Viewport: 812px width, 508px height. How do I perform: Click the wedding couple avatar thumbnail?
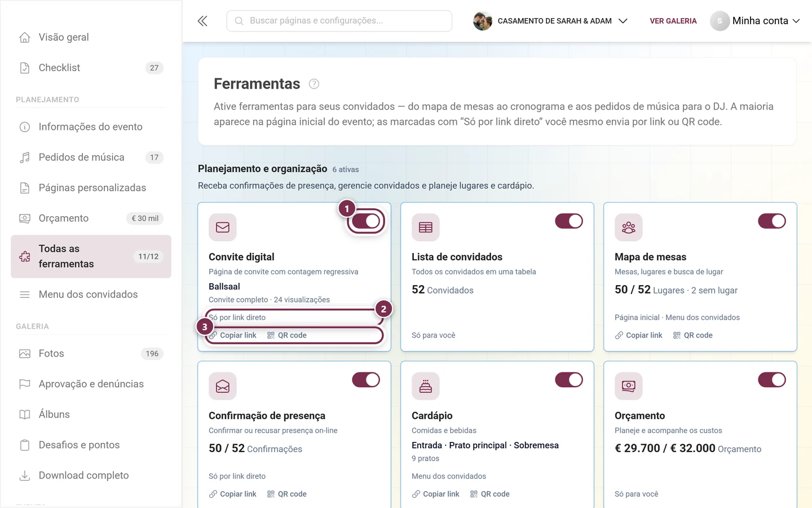483,21
